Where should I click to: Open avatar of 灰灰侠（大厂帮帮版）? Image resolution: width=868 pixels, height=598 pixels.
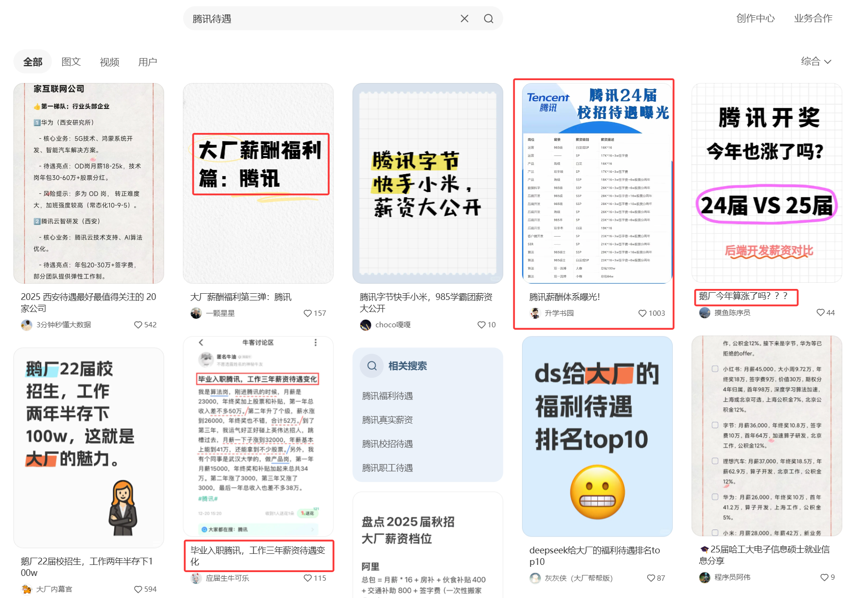[x=535, y=578]
